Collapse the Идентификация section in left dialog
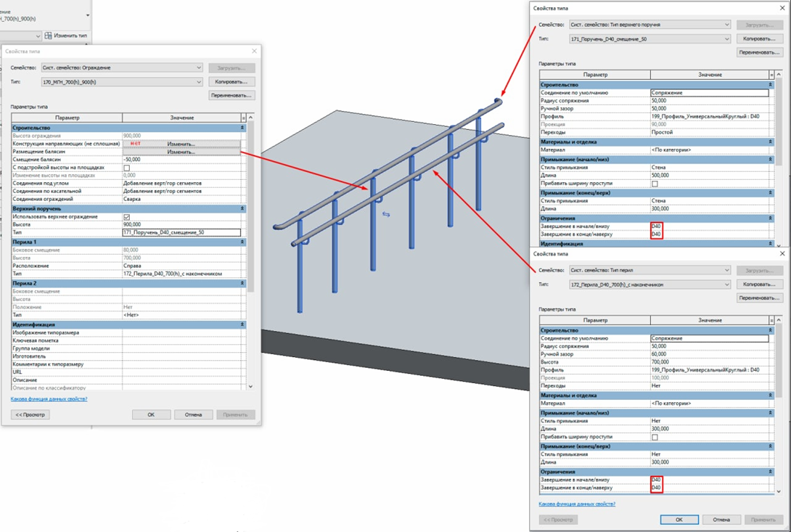This screenshot has height=532, width=791. point(242,324)
